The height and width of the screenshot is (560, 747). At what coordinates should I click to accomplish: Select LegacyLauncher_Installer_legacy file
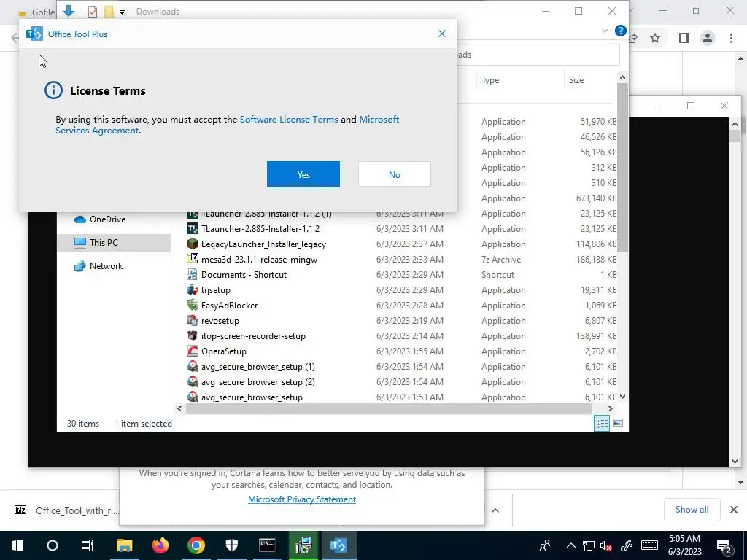pos(263,244)
